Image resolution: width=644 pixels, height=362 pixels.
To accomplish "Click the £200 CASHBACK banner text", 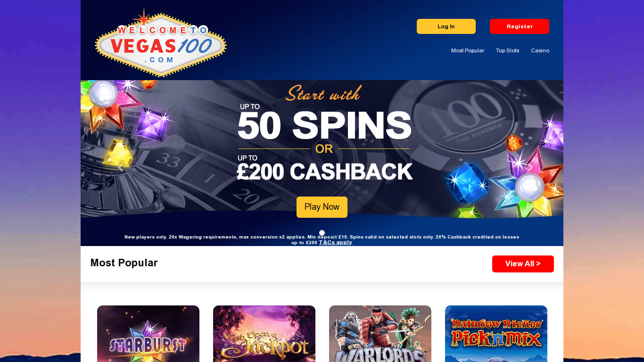I will tap(324, 172).
